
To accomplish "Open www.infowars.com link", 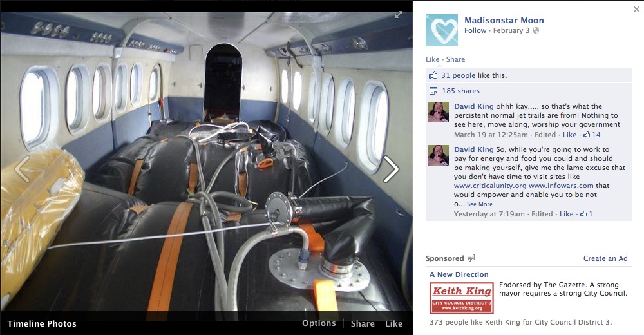I will click(x=561, y=186).
